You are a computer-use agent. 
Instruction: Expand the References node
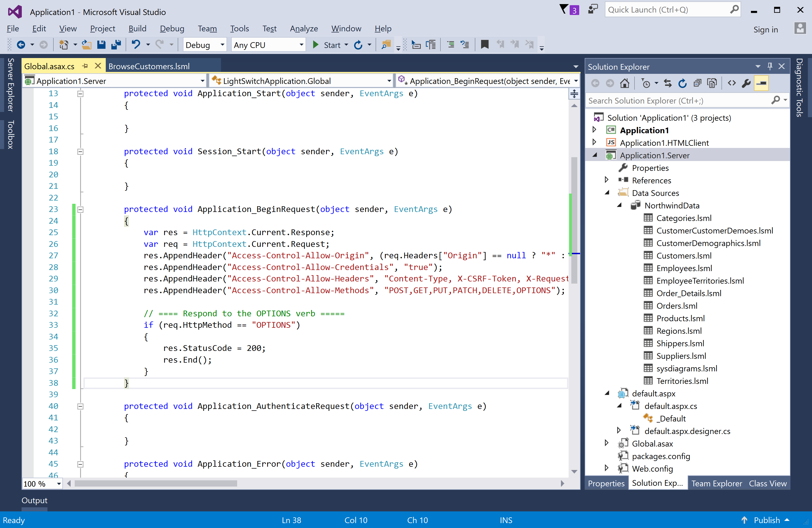(606, 180)
